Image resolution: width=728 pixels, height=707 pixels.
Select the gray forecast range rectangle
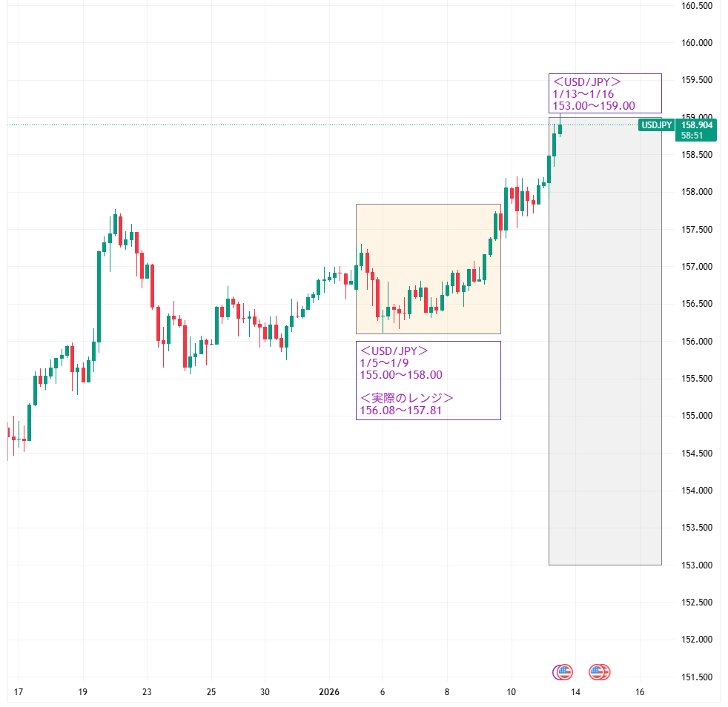(604, 371)
